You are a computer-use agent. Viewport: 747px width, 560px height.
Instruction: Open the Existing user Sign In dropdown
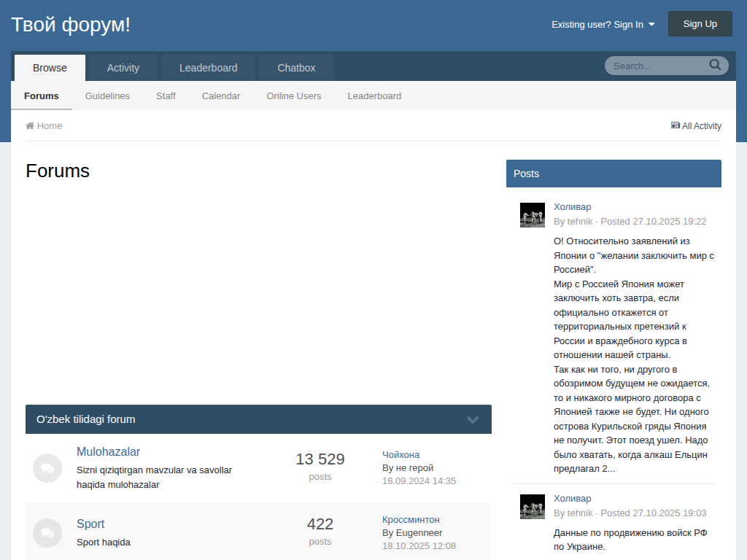pos(603,24)
